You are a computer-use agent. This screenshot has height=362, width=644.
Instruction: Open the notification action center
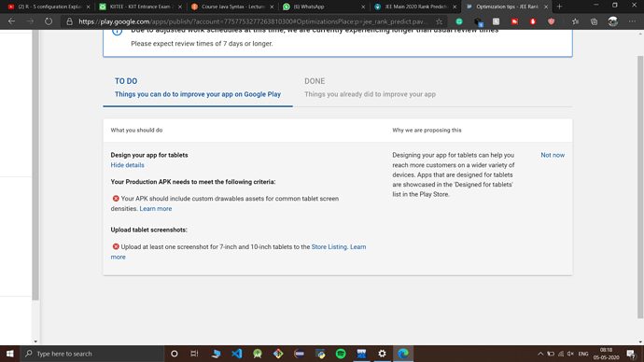pyautogui.click(x=631, y=354)
